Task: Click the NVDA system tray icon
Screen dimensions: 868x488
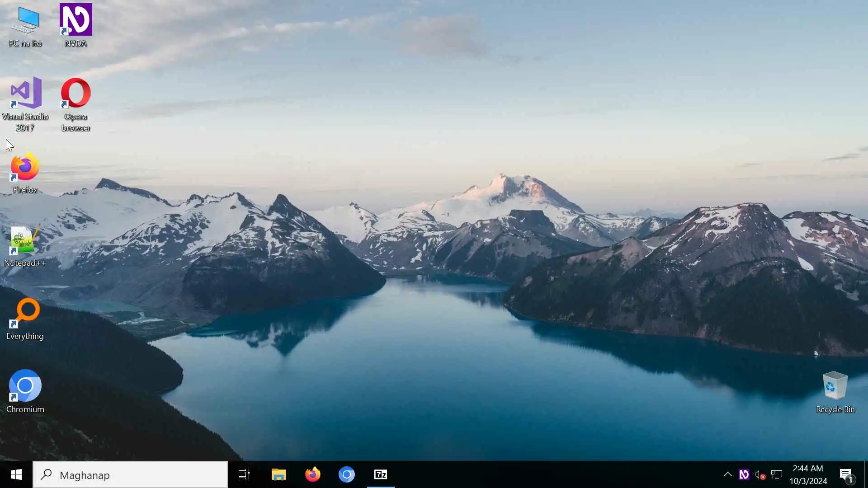Action: pyautogui.click(x=744, y=474)
